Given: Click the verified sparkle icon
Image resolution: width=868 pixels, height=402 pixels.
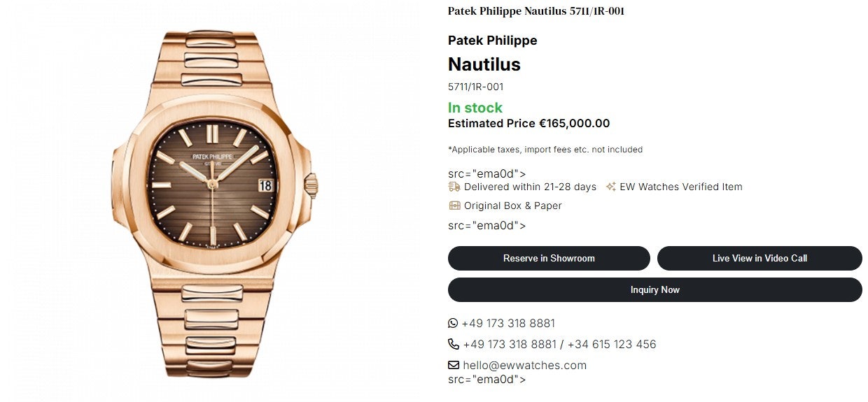Looking at the screenshot, I should tap(611, 187).
